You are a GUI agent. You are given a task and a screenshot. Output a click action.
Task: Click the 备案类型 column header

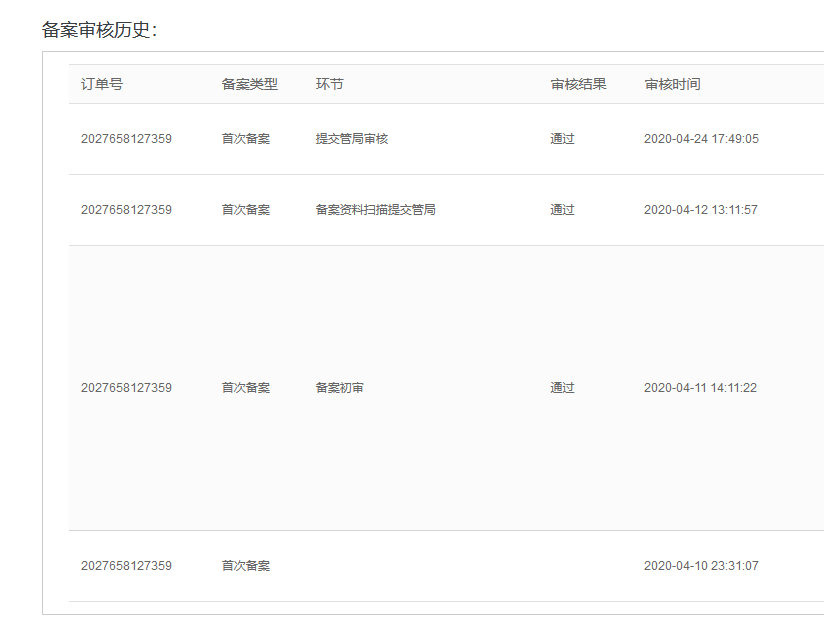point(249,84)
